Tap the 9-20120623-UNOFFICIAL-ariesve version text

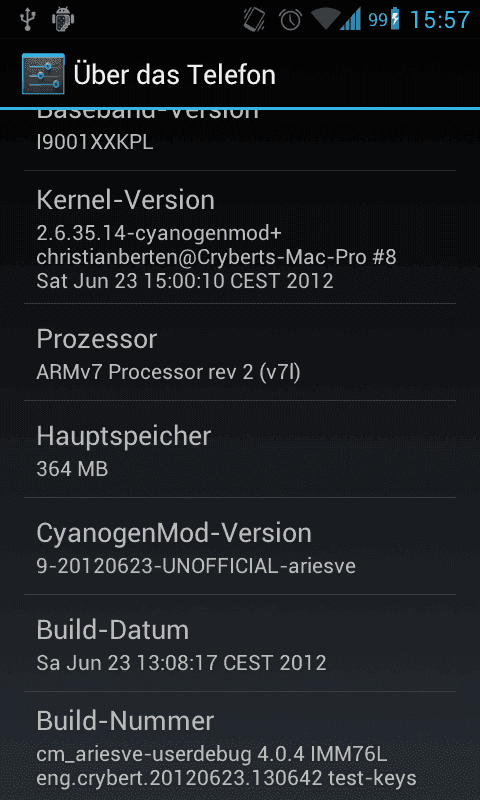click(196, 566)
